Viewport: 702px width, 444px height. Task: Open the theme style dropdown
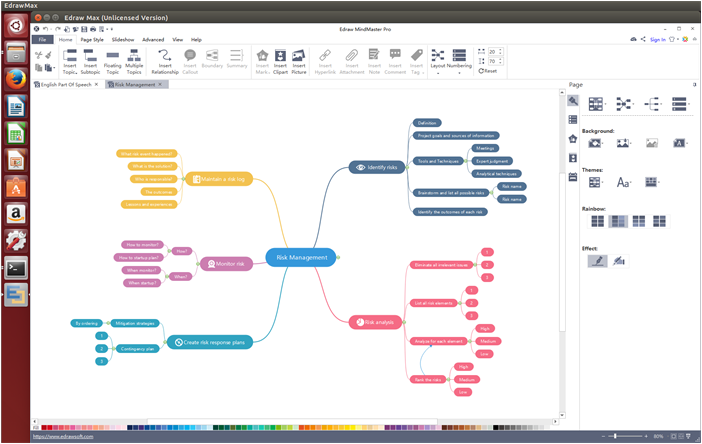click(595, 182)
